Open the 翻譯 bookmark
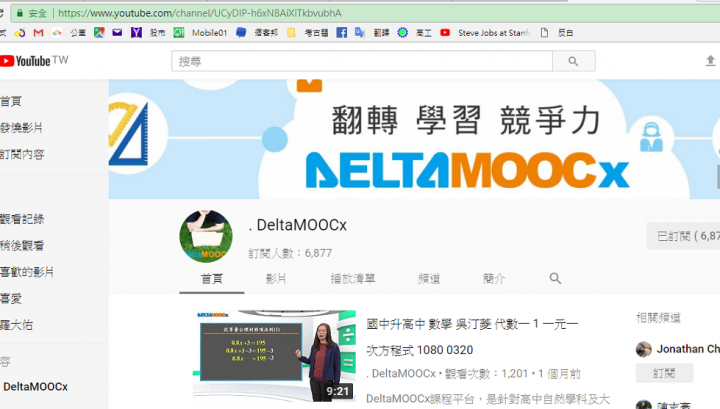Viewport: 720px width, 409px height. coord(382,33)
